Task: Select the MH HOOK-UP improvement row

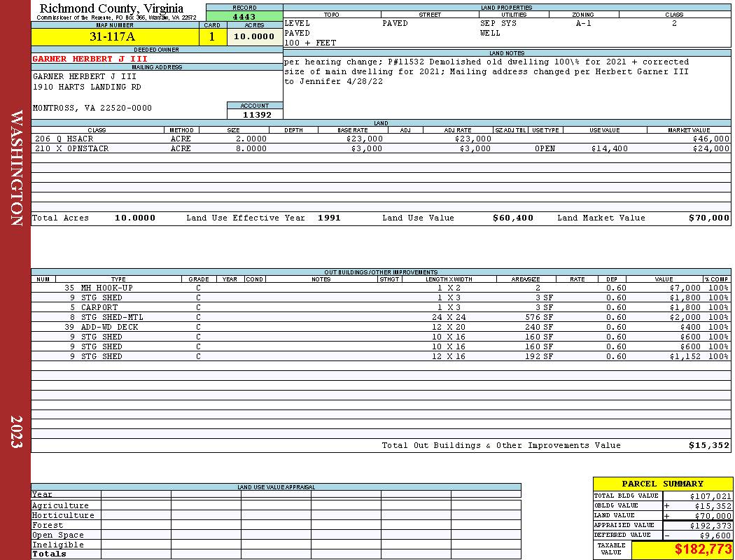Action: (x=381, y=288)
